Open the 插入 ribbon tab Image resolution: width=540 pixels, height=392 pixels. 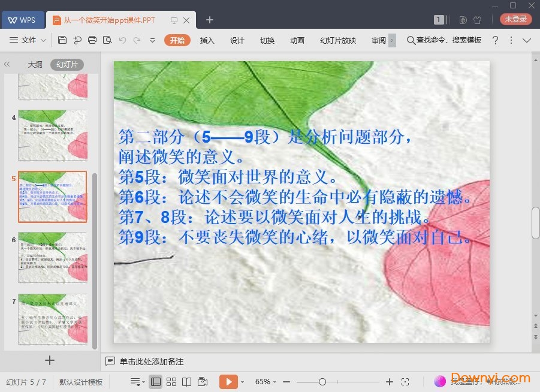click(x=207, y=40)
